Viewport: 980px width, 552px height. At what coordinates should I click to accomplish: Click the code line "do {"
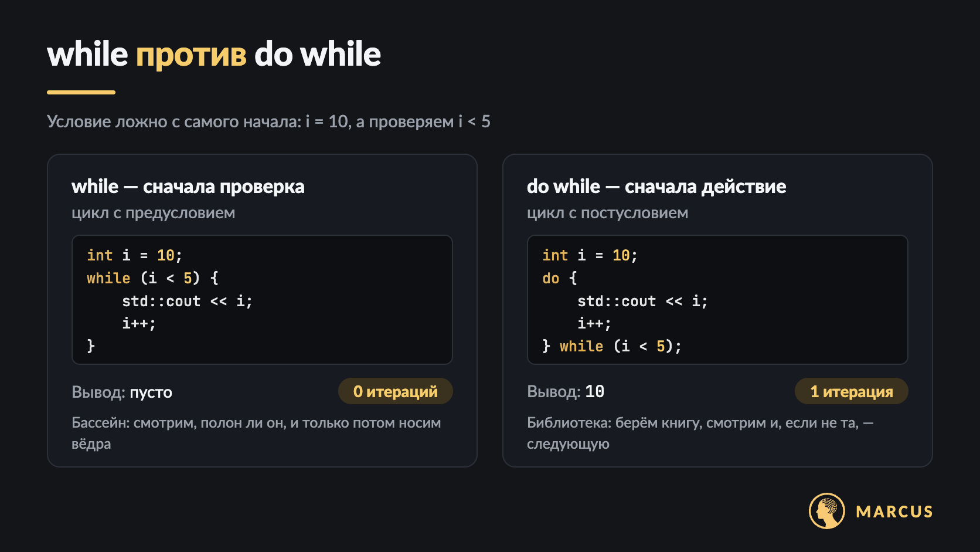(x=560, y=278)
